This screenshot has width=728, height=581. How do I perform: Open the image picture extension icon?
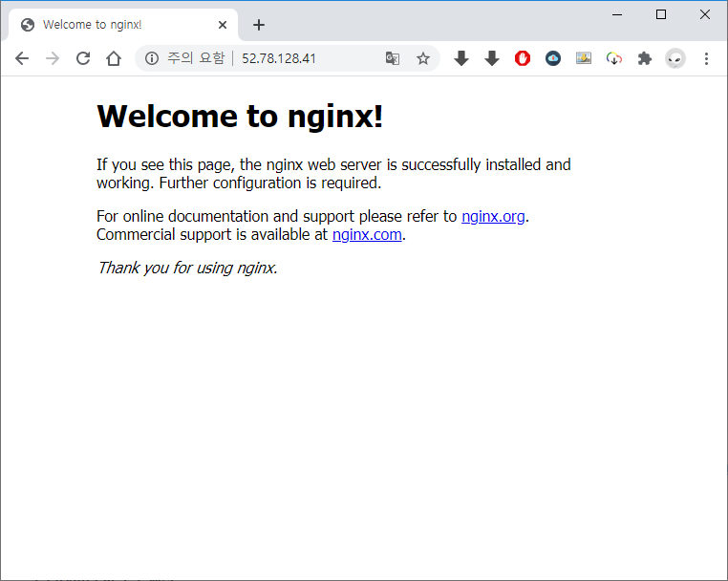(x=584, y=58)
